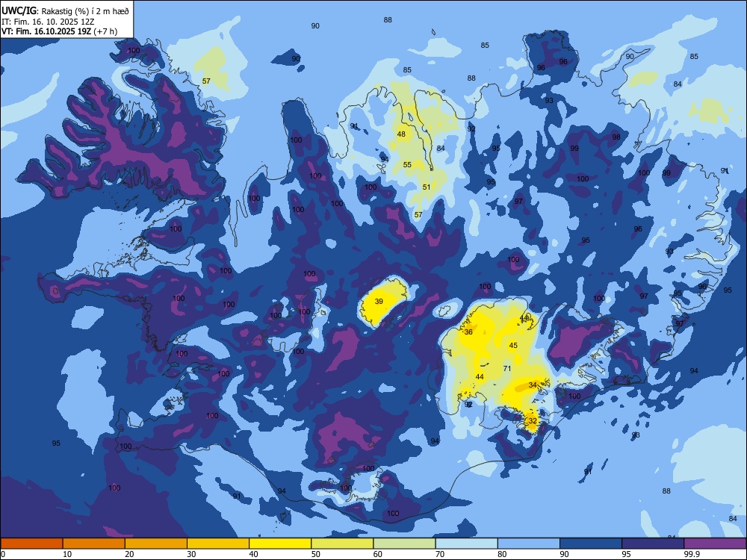Click the legend label 99.9

pos(691,554)
